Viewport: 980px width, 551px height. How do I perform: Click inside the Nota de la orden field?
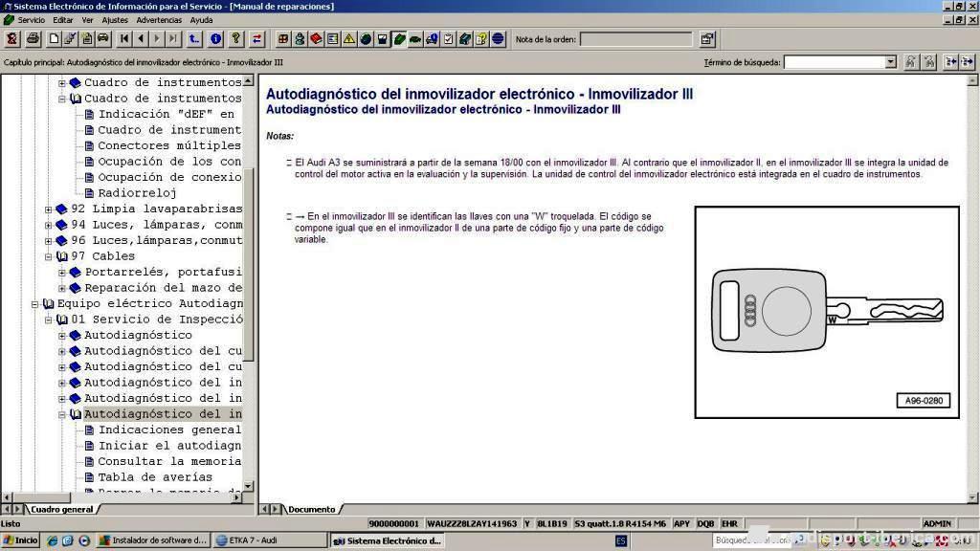click(635, 39)
